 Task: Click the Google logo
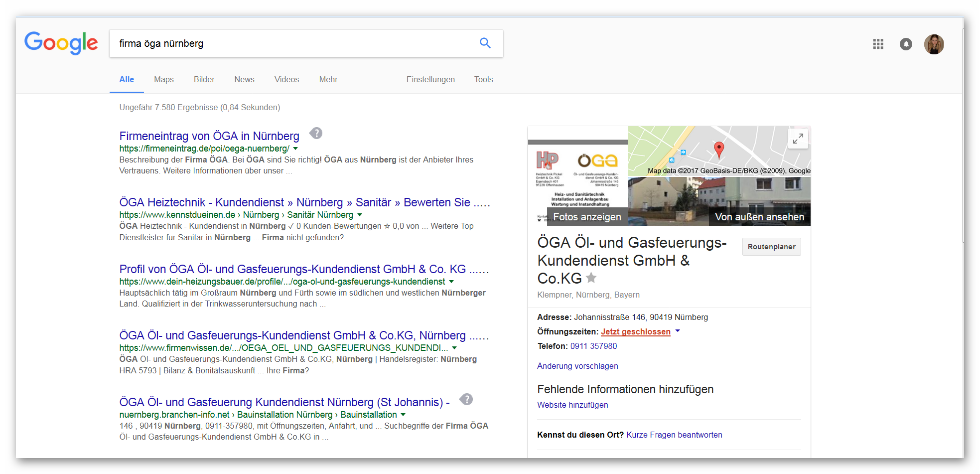[61, 43]
